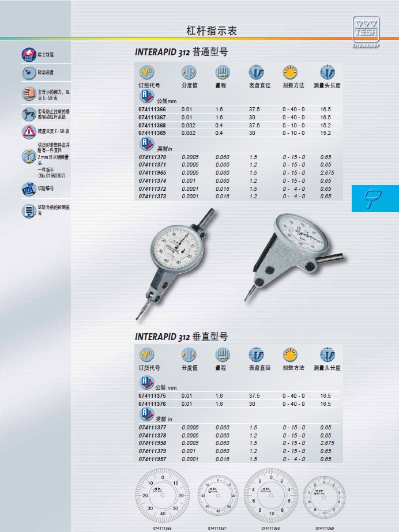This screenshot has height=532, width=399.
Task: Click the identification number icon beside 识别编号
Action: click(29, 189)
